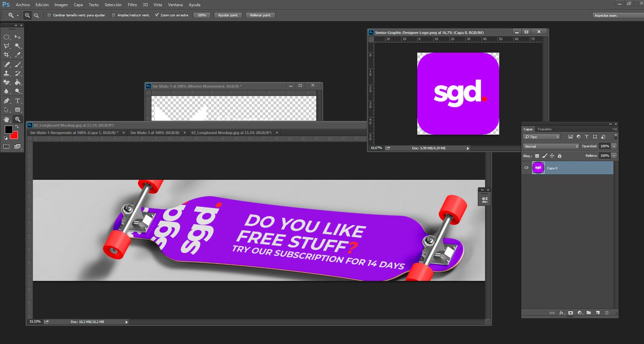Open the Capas panel options menu
Image resolution: width=644 pixels, height=344 pixels.
[x=615, y=129]
